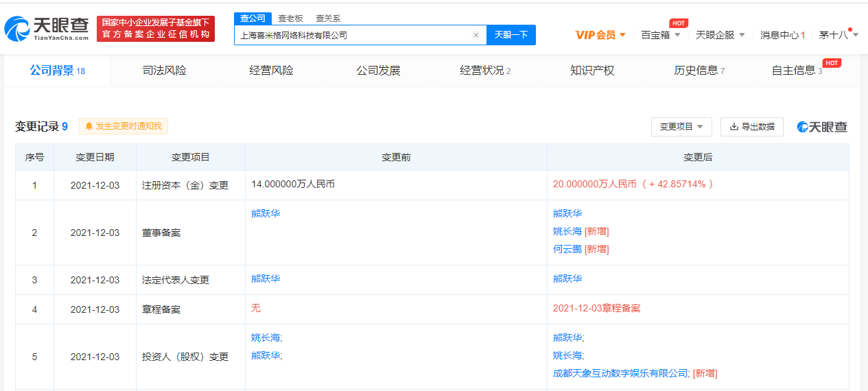Switch to the 知识产权 tab
The width and height of the screenshot is (868, 391).
592,71
